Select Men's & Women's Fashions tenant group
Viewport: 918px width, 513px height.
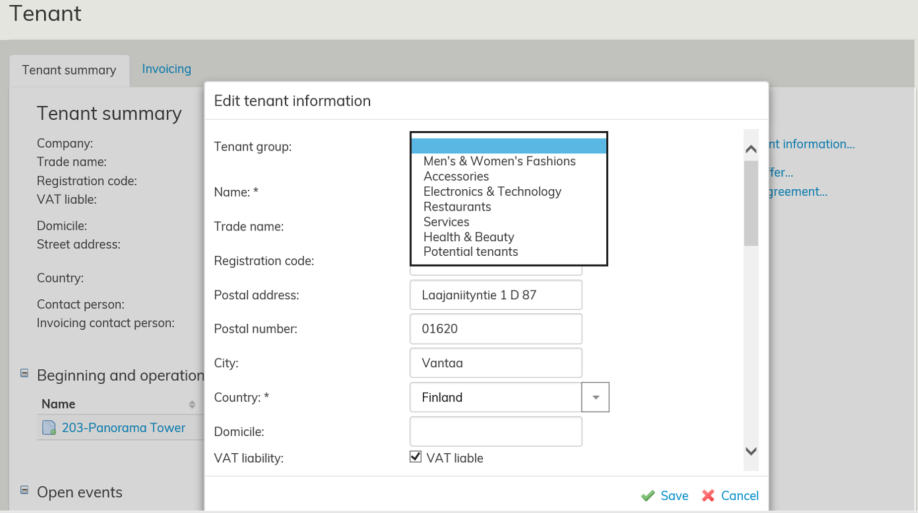(499, 161)
